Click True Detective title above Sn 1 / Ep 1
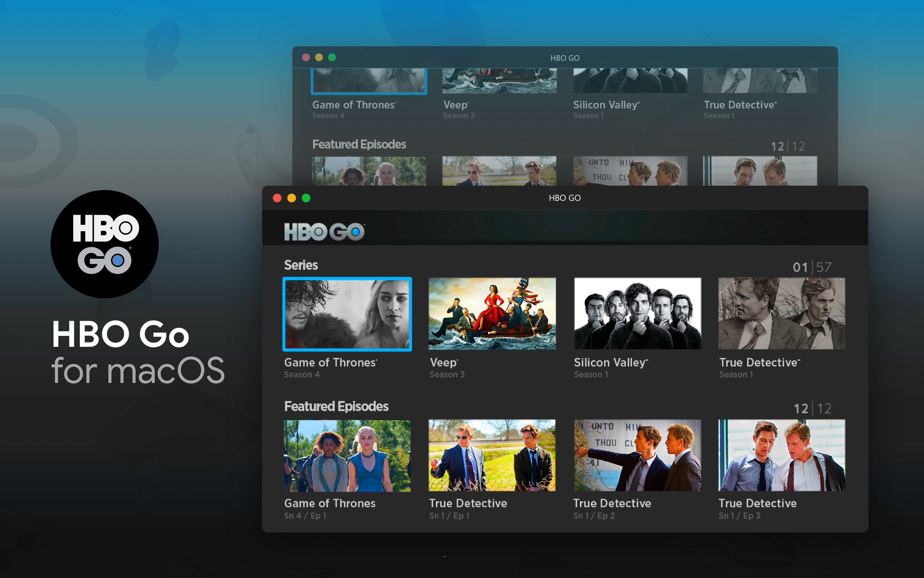 click(x=468, y=503)
